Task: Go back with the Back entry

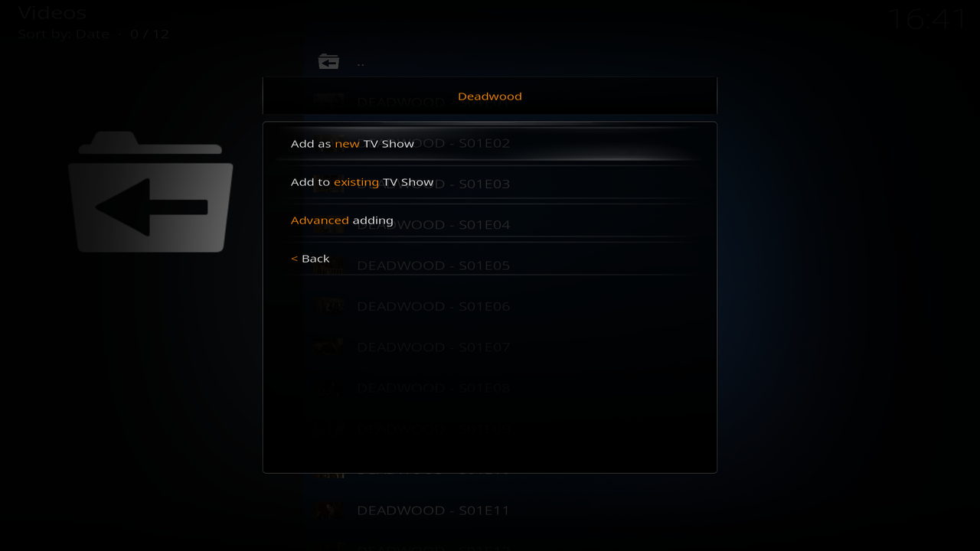Action: pyautogui.click(x=490, y=259)
